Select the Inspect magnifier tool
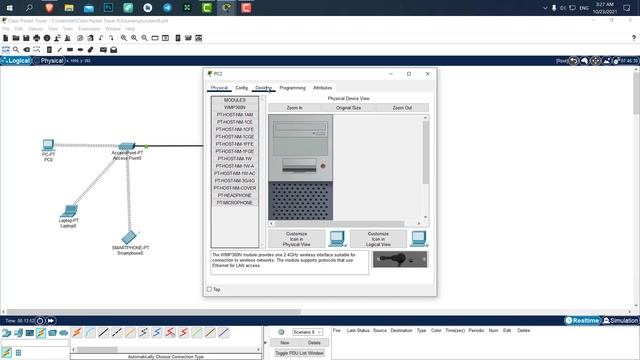Viewport: 640px width, 360px height. click(16, 49)
